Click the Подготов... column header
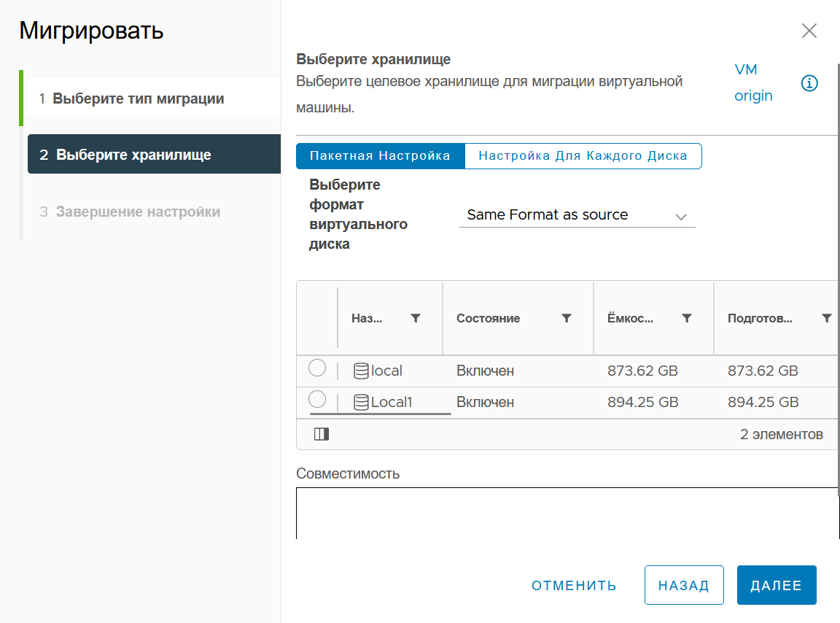 [760, 319]
